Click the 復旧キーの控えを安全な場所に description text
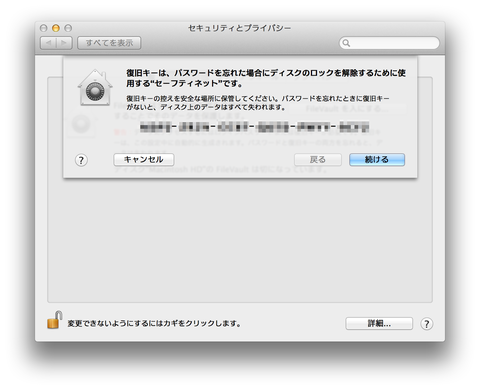Screen dimensions: 480x390 258,103
